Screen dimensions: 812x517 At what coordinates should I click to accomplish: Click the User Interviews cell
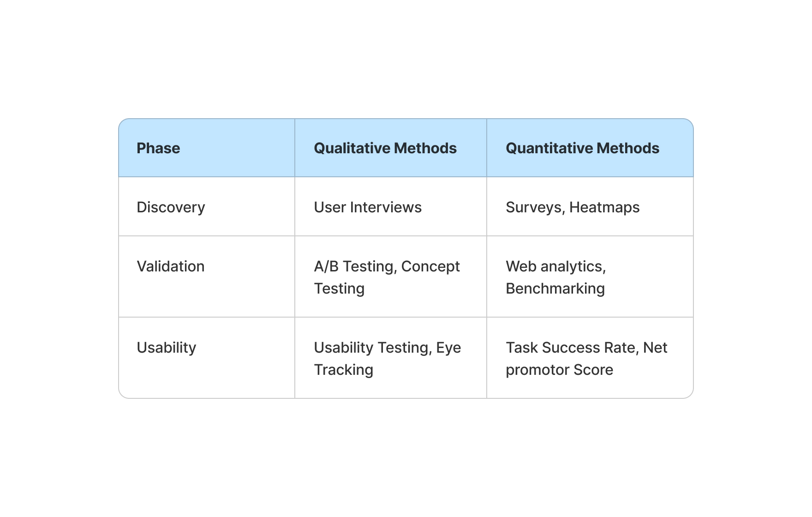pos(367,207)
